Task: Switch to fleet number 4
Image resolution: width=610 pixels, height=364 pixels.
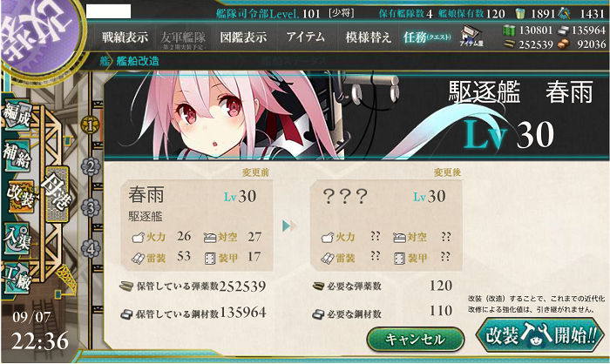Action: point(91,248)
